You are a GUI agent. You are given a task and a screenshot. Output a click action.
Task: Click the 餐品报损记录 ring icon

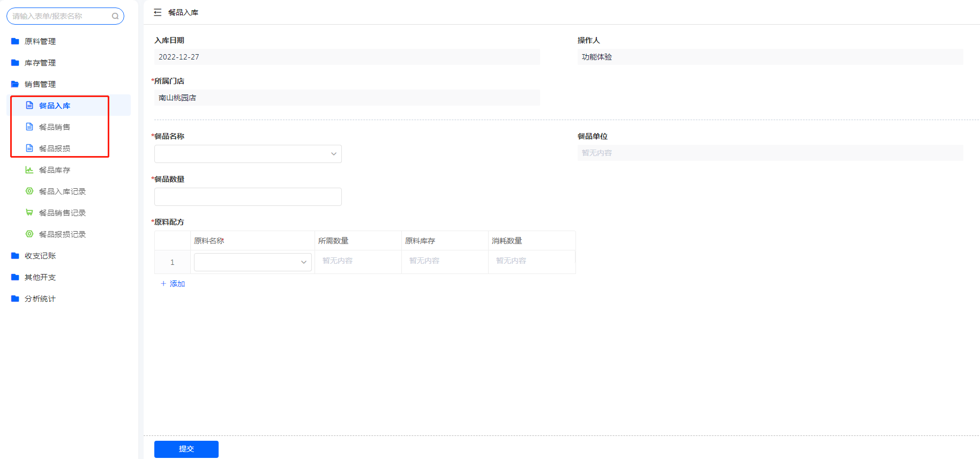(29, 234)
